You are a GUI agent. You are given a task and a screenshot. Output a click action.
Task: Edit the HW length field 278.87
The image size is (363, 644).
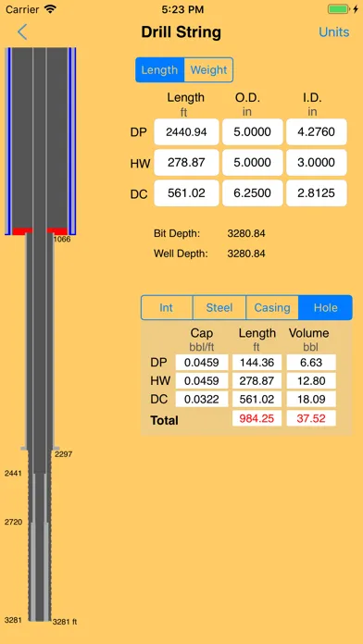coord(186,163)
